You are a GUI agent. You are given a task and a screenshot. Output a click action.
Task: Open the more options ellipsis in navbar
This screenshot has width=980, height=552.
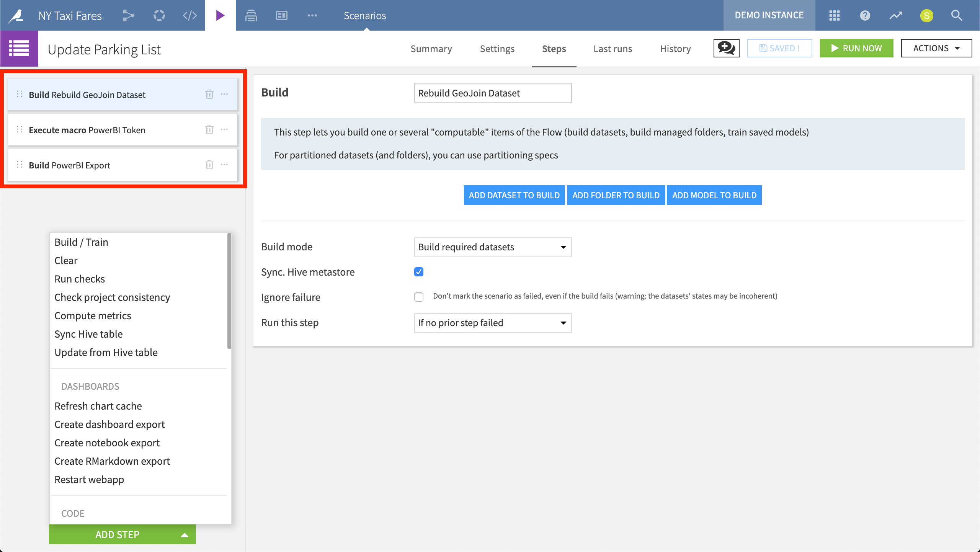click(312, 15)
